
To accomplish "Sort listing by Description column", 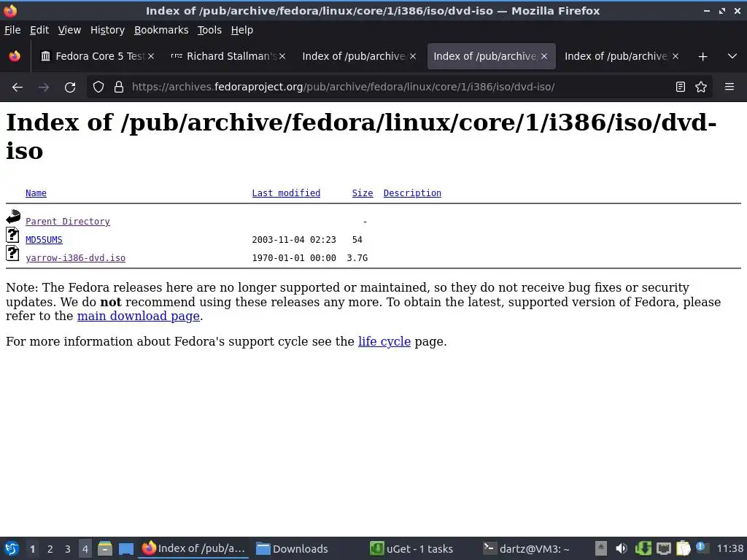I will (x=413, y=192).
